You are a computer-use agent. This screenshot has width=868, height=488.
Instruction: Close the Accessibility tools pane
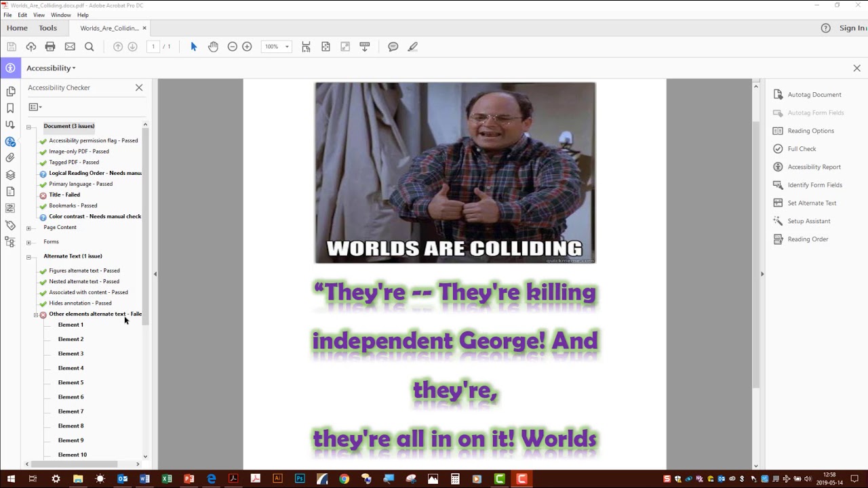coord(856,68)
